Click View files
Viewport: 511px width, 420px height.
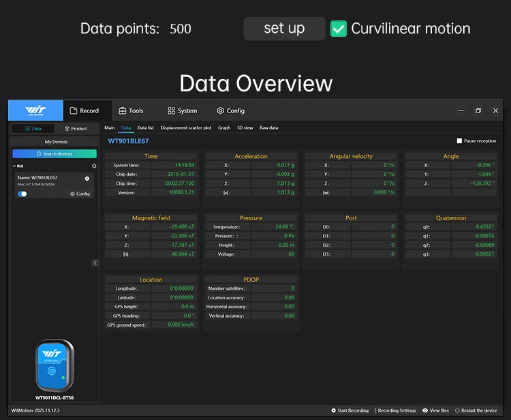(435, 410)
